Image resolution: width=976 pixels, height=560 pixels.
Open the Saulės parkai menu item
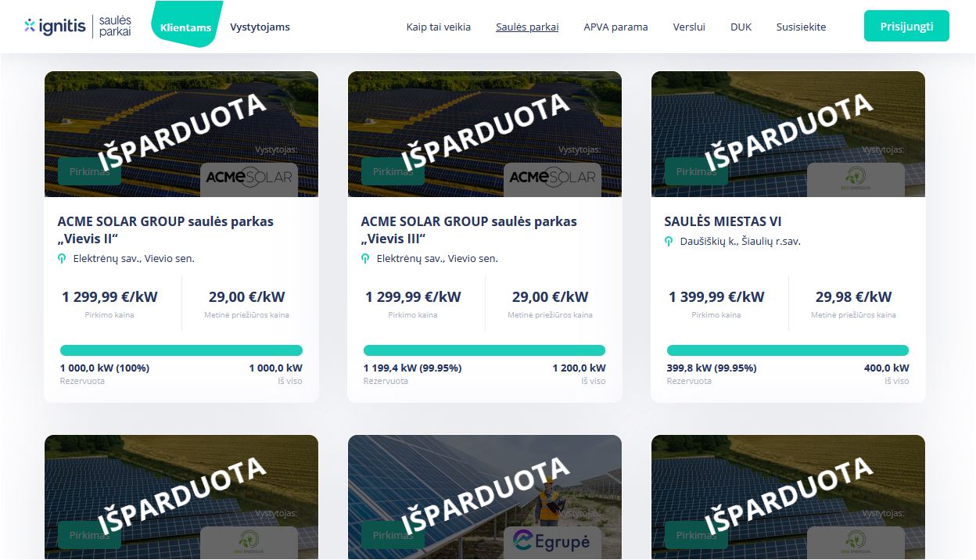[x=527, y=27]
